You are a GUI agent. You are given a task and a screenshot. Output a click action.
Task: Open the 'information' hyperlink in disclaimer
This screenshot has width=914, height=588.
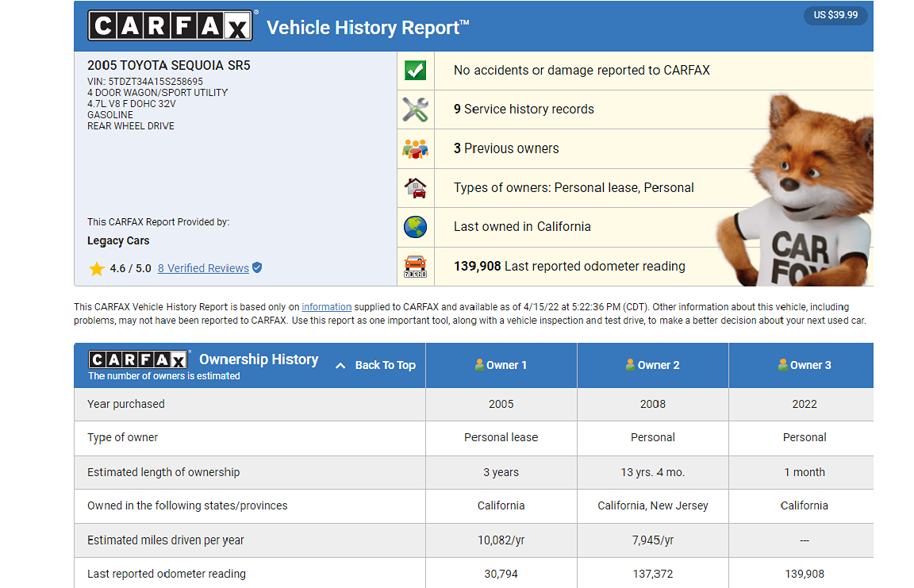pyautogui.click(x=326, y=307)
